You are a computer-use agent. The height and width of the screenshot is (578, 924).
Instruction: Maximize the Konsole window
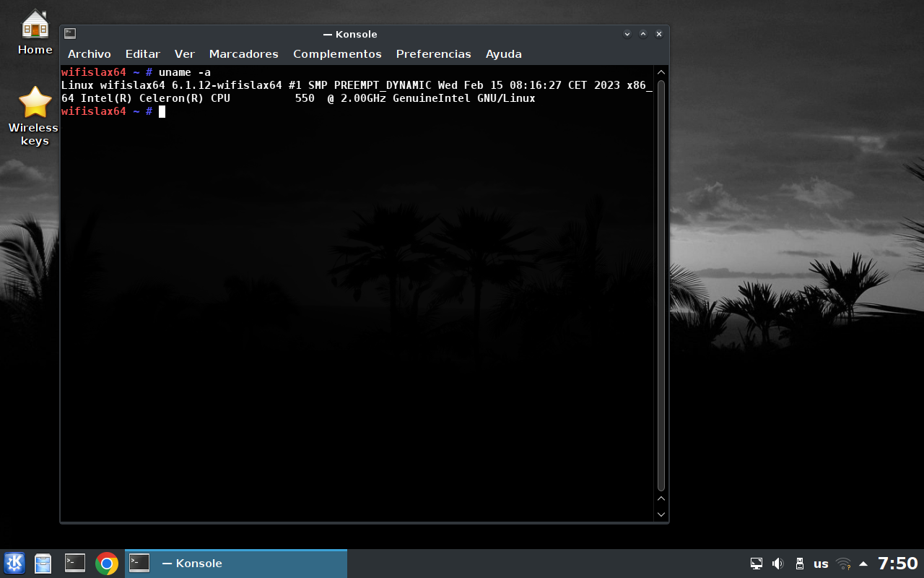coord(643,34)
